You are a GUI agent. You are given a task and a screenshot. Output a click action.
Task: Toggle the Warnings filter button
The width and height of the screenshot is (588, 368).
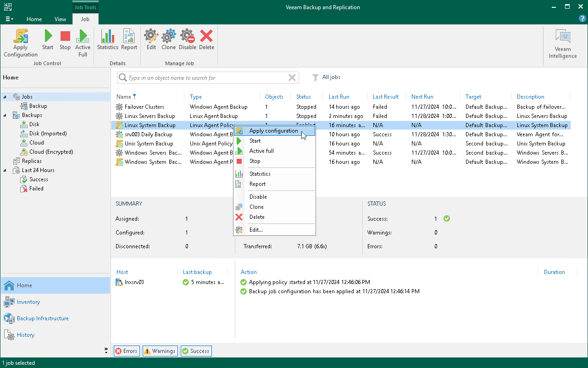160,351
